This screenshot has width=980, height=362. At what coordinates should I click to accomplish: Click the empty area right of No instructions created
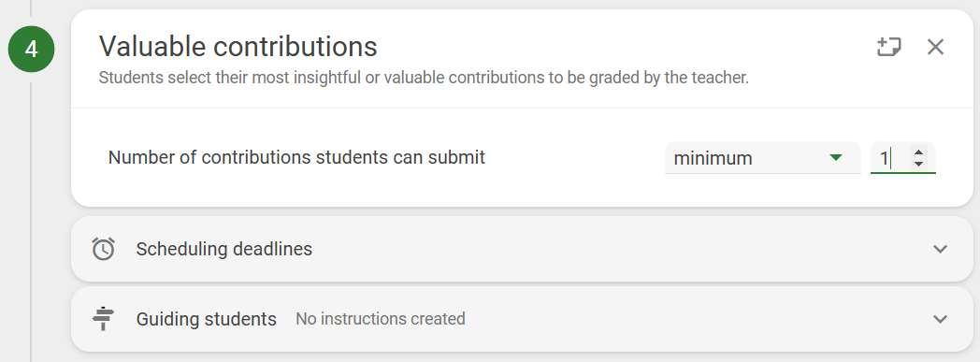pyautogui.click(x=694, y=319)
